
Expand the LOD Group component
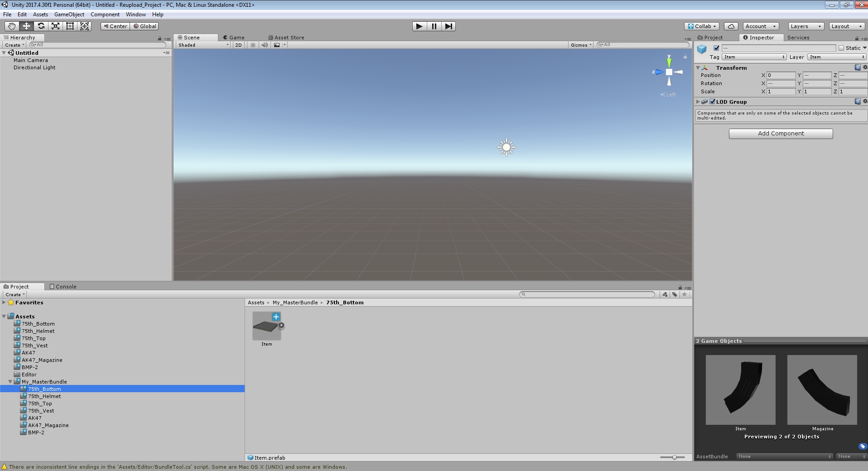698,101
